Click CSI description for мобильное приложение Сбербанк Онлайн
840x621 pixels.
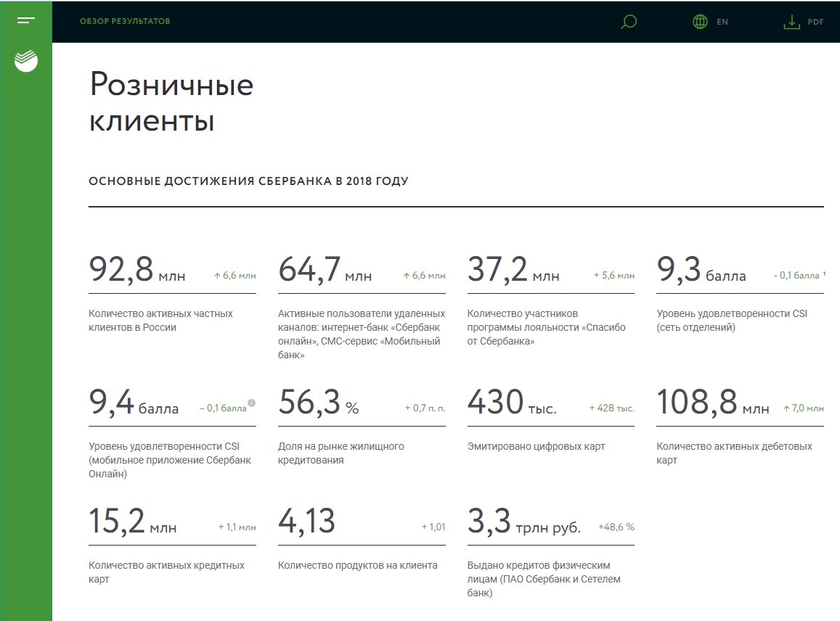tap(170, 460)
